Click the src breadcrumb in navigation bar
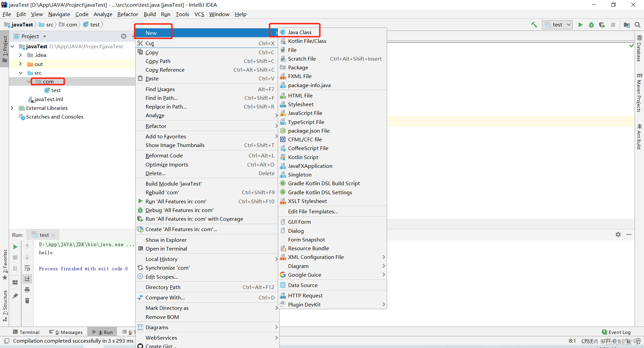The height and width of the screenshot is (348, 644). 46,24
